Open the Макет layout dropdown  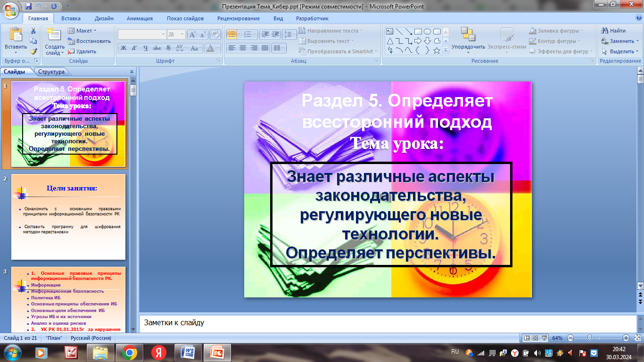pos(83,31)
